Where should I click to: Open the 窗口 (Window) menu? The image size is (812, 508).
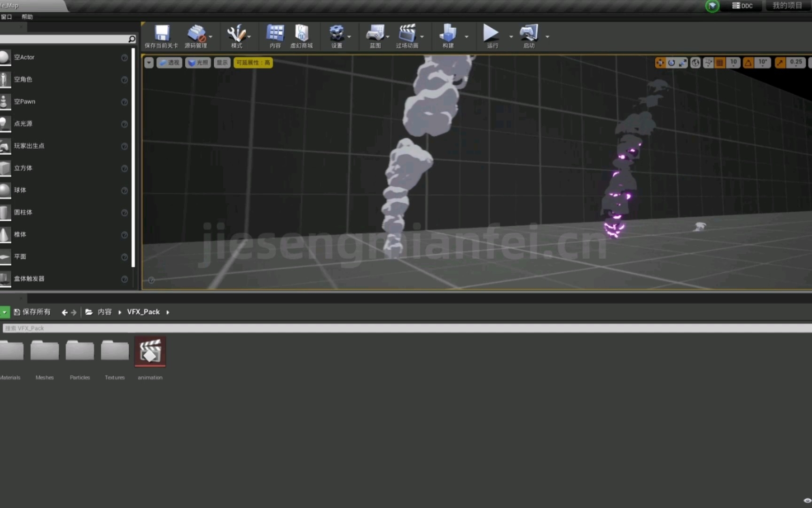pyautogui.click(x=6, y=16)
